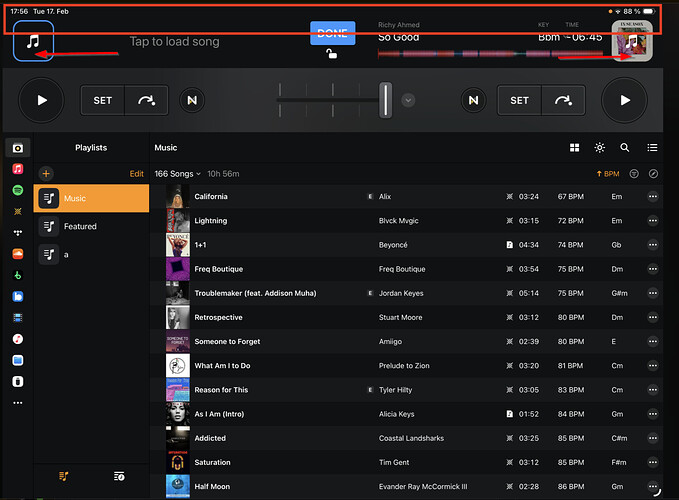Toggle the unlock padlock below DONE
Screen dimensions: 679x500
pos(331,54)
